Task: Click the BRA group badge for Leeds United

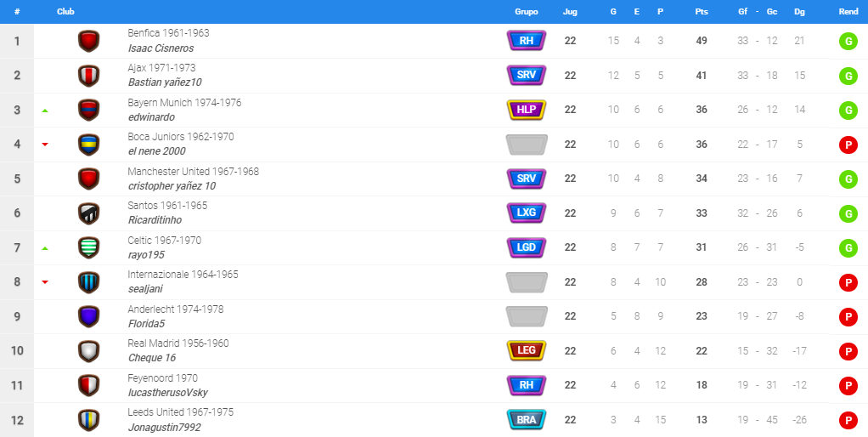Action: point(527,420)
